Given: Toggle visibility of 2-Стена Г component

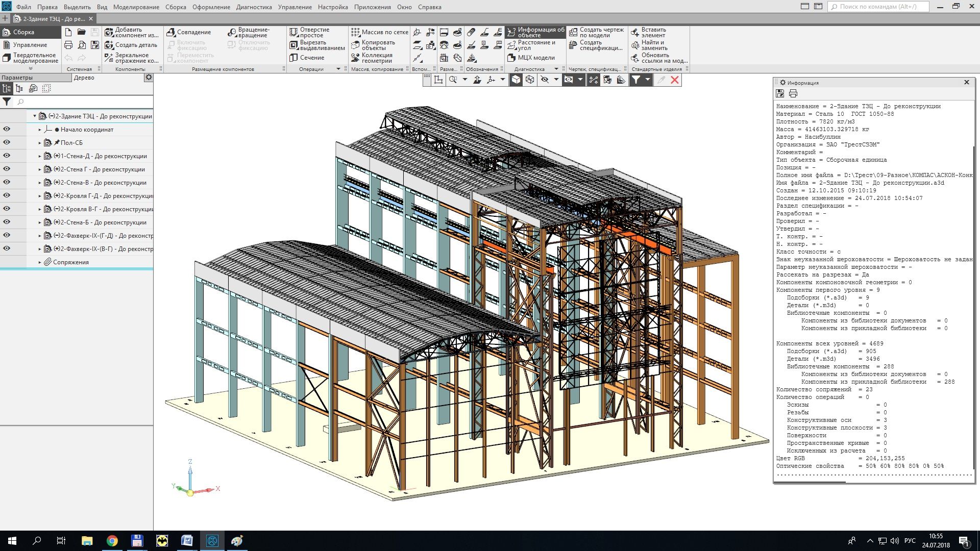Looking at the screenshot, I should pos(7,169).
